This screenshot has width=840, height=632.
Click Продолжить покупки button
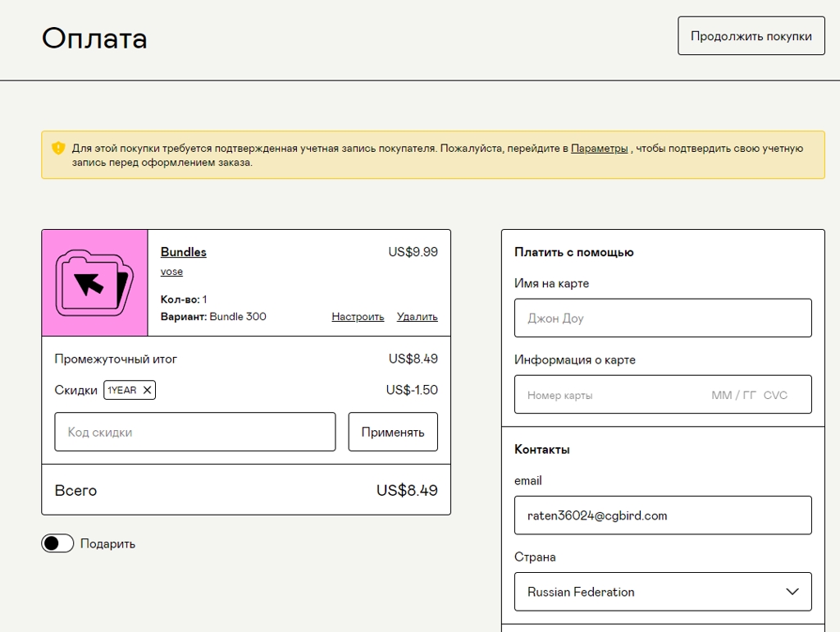click(x=751, y=36)
